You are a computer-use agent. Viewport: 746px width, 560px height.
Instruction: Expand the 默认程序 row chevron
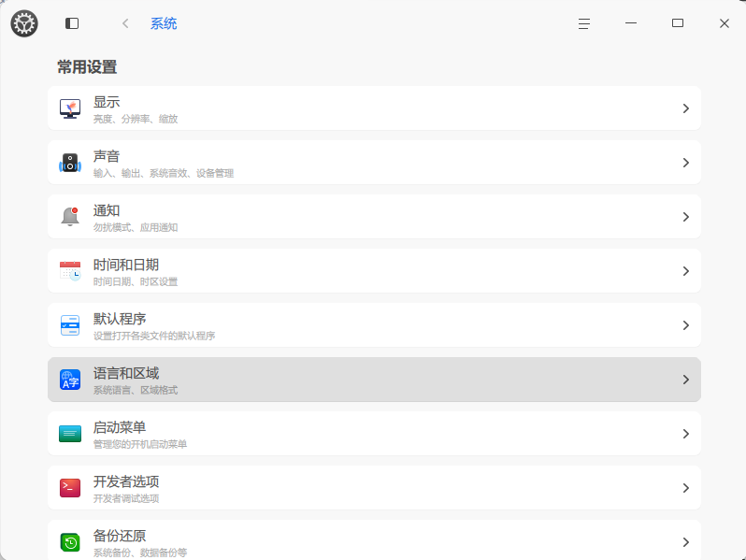click(685, 325)
